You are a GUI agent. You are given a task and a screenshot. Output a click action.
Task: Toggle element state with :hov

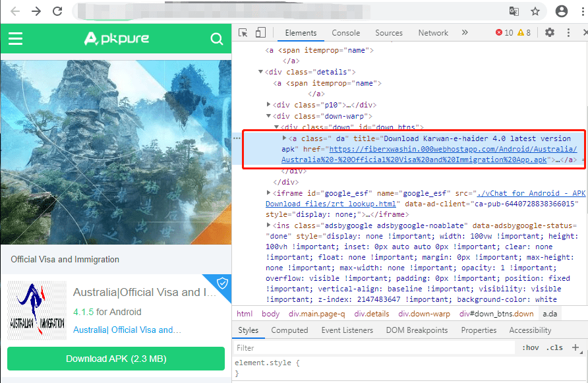click(x=531, y=348)
